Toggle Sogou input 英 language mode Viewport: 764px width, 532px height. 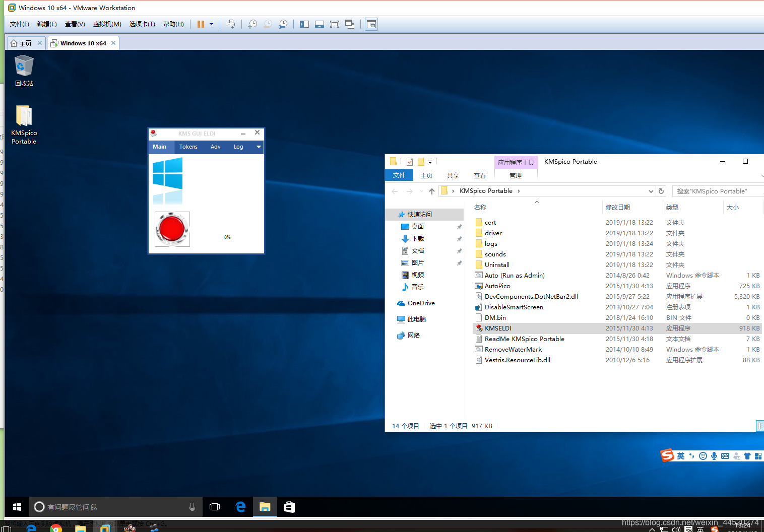(681, 456)
